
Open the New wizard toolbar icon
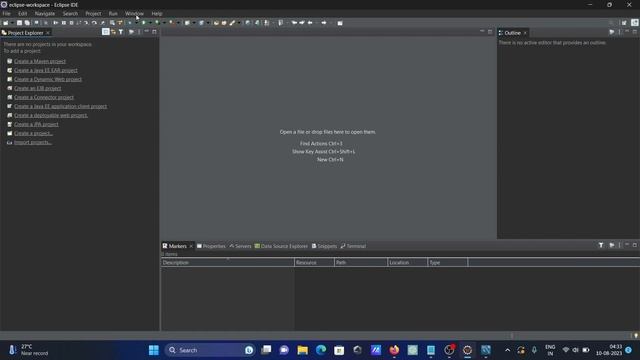coord(6,23)
